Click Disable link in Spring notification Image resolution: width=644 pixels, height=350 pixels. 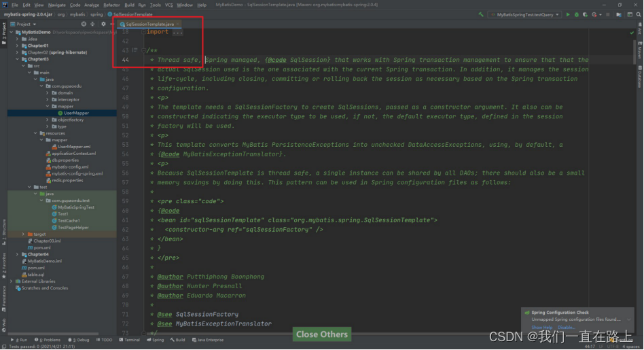566,328
